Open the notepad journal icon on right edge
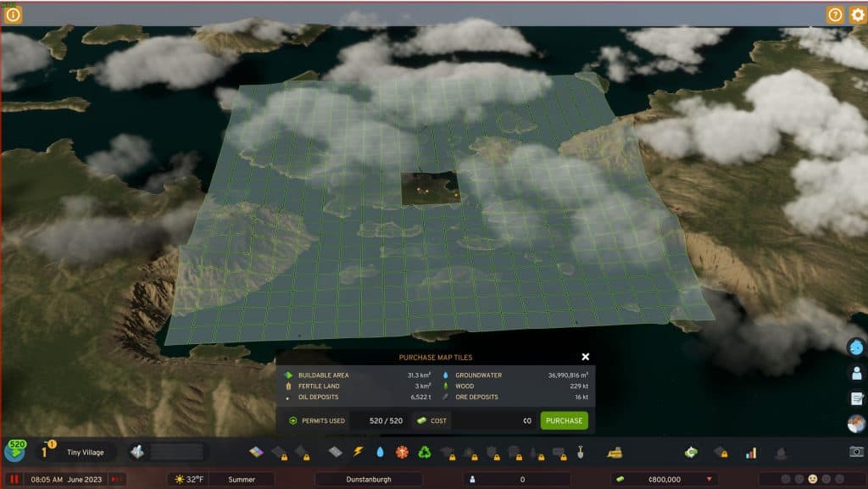Screen dimensions: 868x489 click(x=856, y=398)
